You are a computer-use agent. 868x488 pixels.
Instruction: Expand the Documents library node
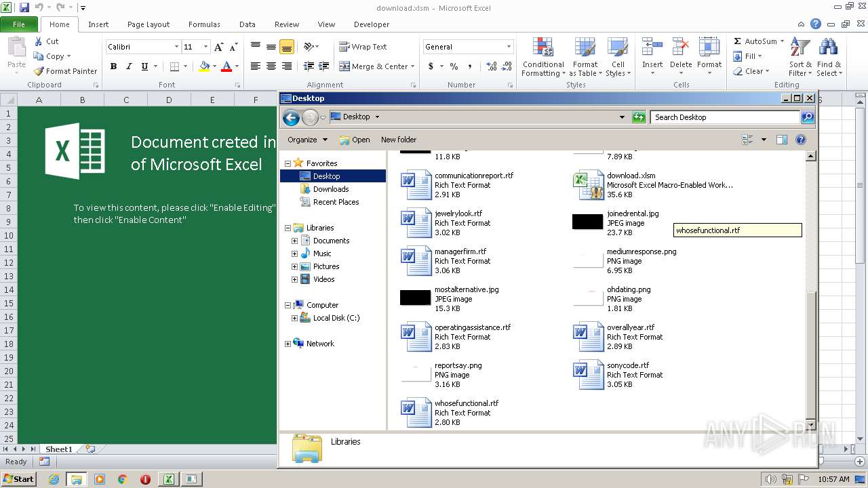[294, 241]
